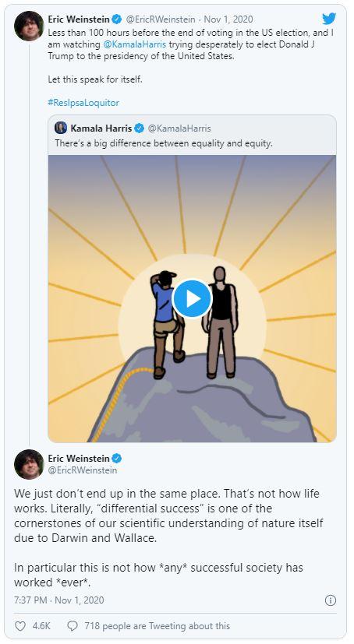The image size is (354, 644).
Task: Click Eric Weinstein's top profile avatar
Action: coord(29,26)
